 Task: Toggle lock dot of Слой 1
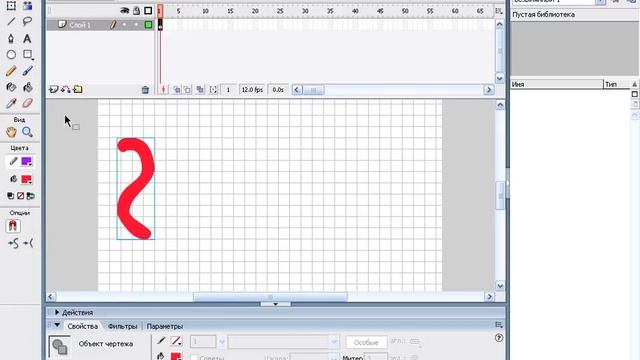pyautogui.click(x=136, y=25)
